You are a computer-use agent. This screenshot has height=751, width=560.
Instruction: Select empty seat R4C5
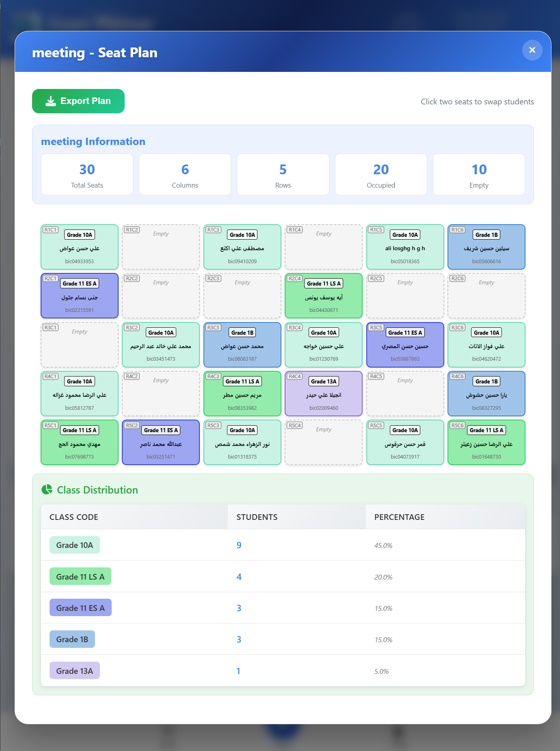(405, 394)
